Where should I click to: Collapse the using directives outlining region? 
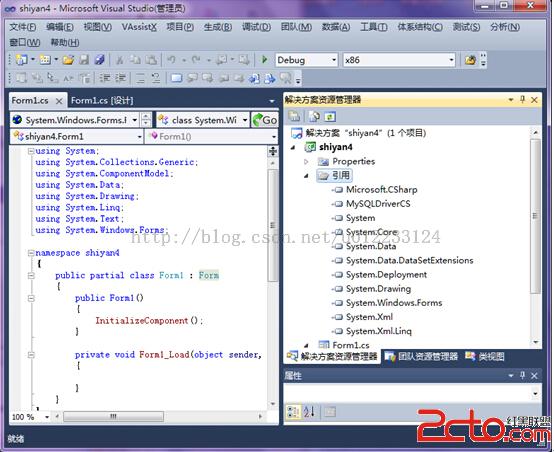pyautogui.click(x=31, y=151)
